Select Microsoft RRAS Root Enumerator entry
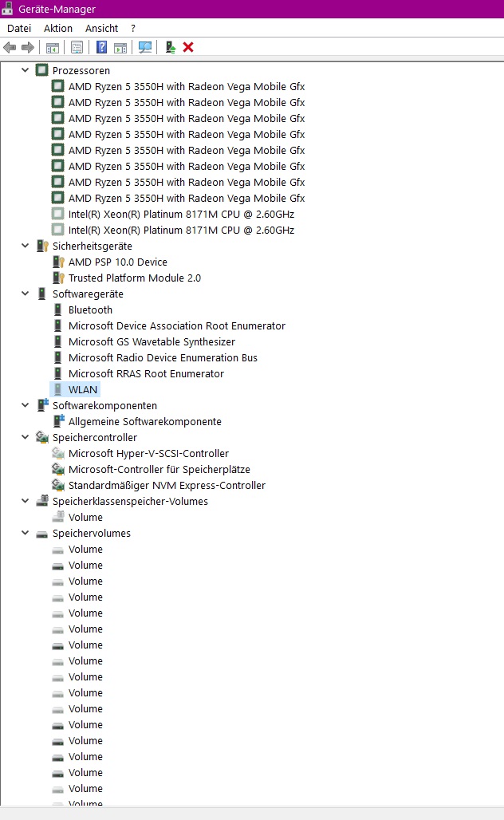The height and width of the screenshot is (820, 504). coord(147,373)
